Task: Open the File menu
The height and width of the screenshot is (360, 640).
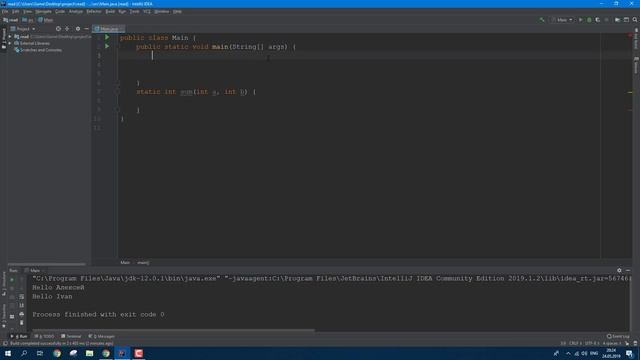Action: [5, 11]
